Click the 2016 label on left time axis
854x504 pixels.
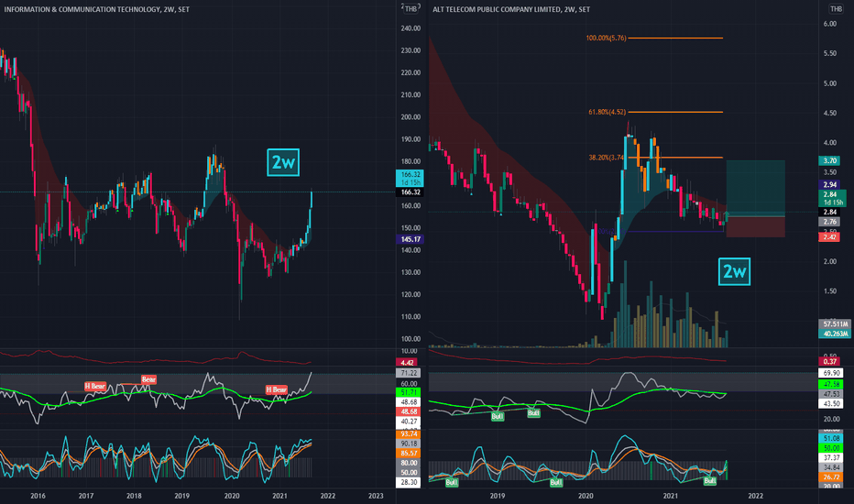tap(38, 496)
